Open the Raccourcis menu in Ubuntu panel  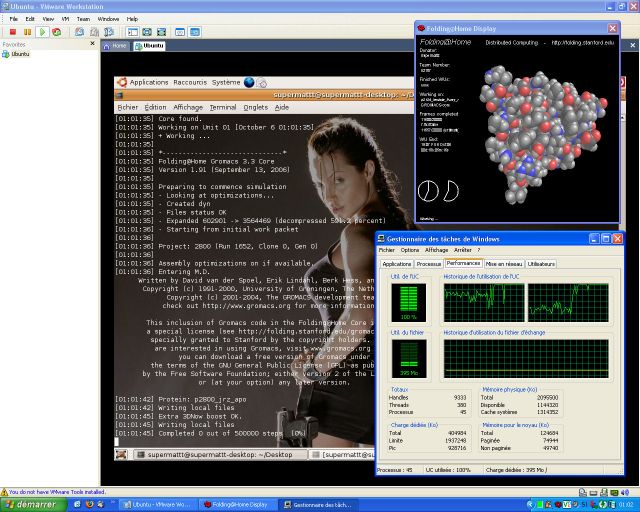click(x=190, y=82)
